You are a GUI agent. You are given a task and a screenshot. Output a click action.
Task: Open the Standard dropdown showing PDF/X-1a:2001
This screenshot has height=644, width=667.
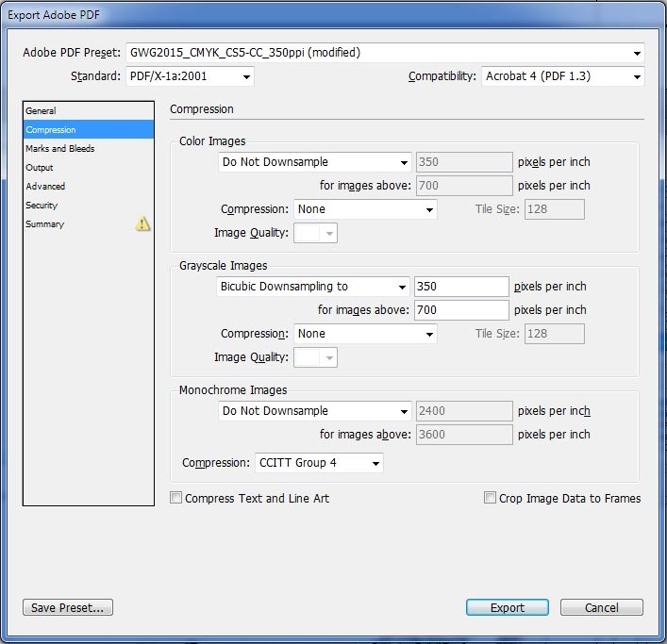pos(190,76)
